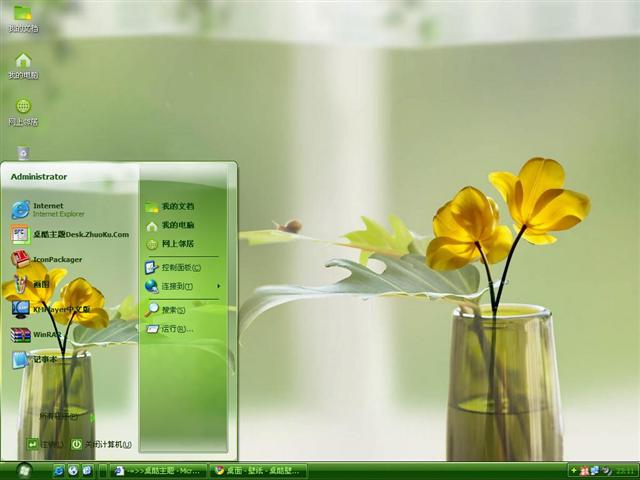Launch Internet Explorer from Start menu

pos(48,209)
